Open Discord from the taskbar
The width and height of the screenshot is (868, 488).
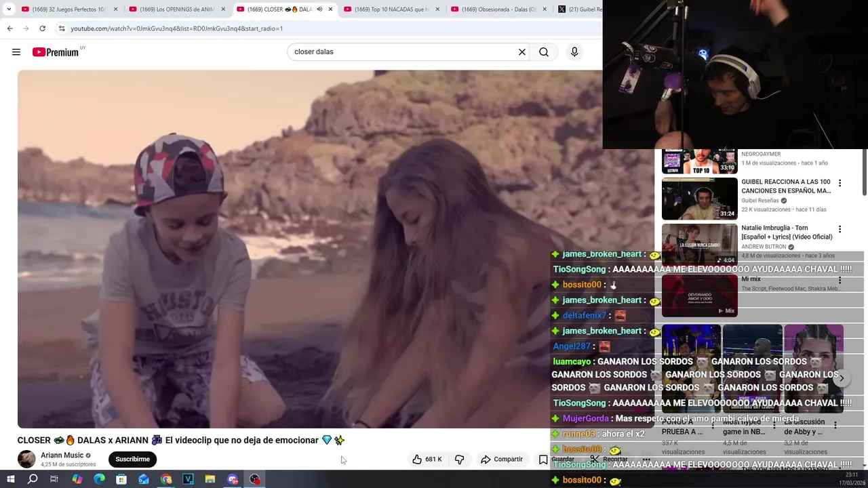[233, 479]
